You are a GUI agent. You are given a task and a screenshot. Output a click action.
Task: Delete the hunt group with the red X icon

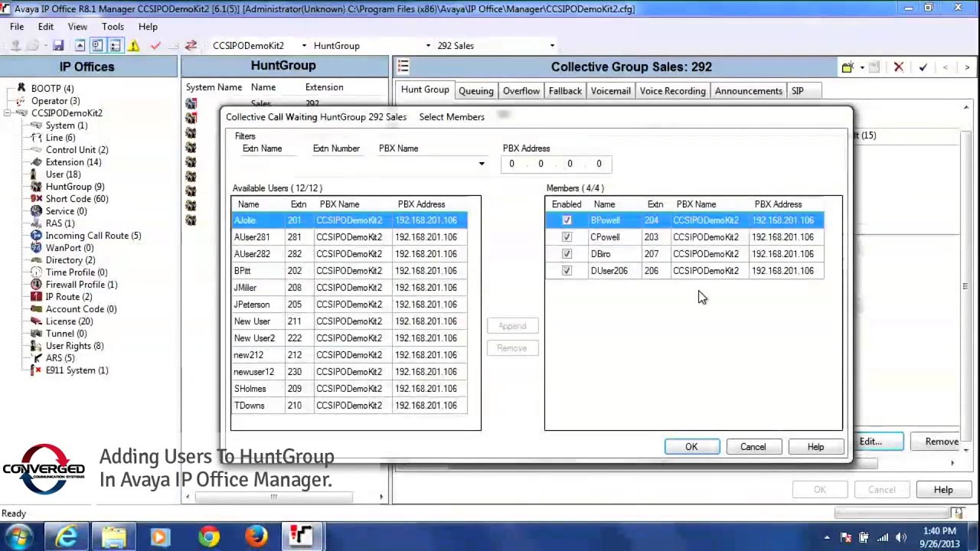click(899, 67)
